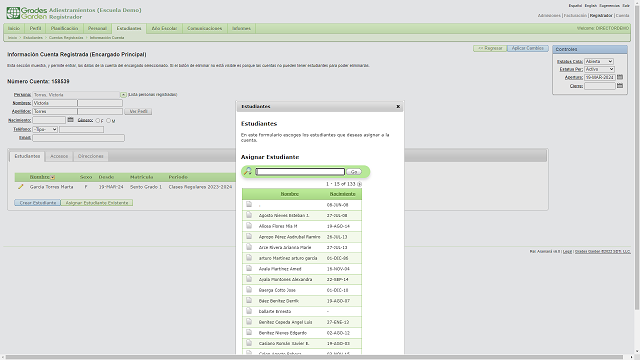This screenshot has height=360, width=640.
Task: Open the Personal menu tab
Action: 97,28
